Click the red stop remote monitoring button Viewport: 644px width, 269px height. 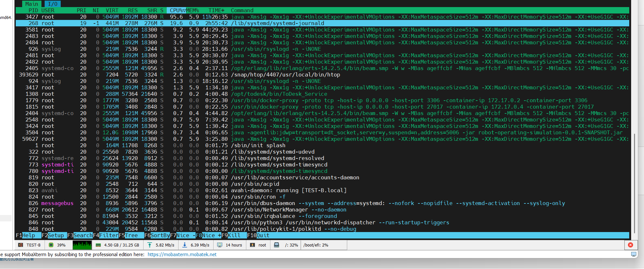[x=631, y=245]
